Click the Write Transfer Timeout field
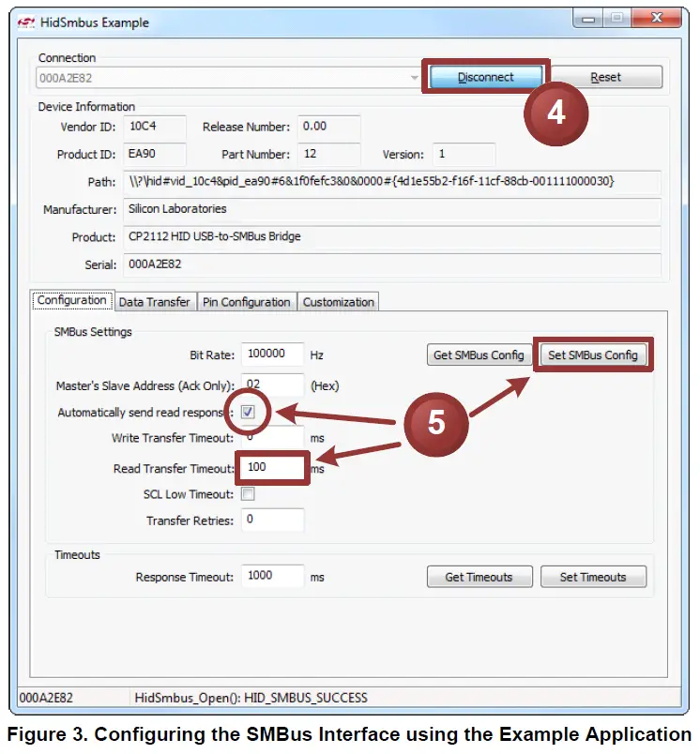This screenshot has height=754, width=700. click(272, 438)
